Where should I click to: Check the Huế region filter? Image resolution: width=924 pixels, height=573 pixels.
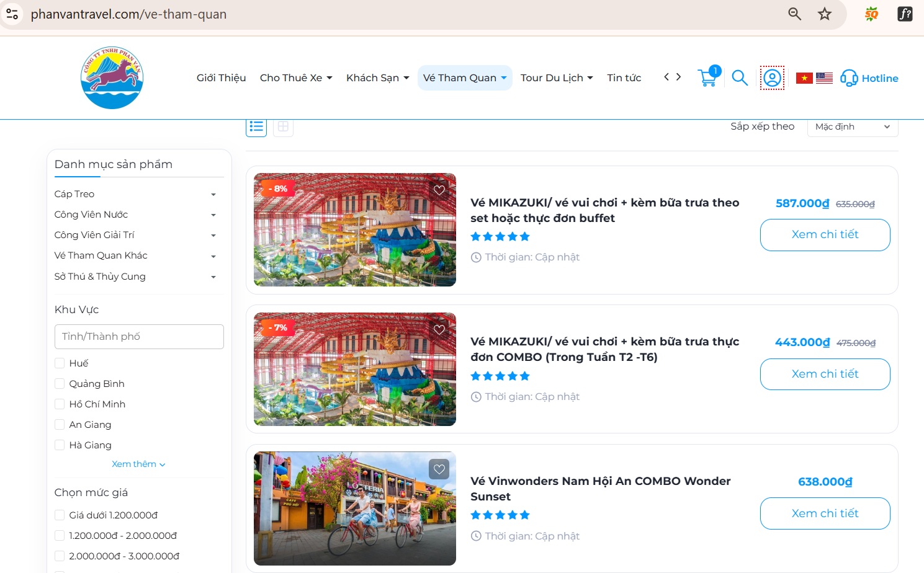coord(60,362)
